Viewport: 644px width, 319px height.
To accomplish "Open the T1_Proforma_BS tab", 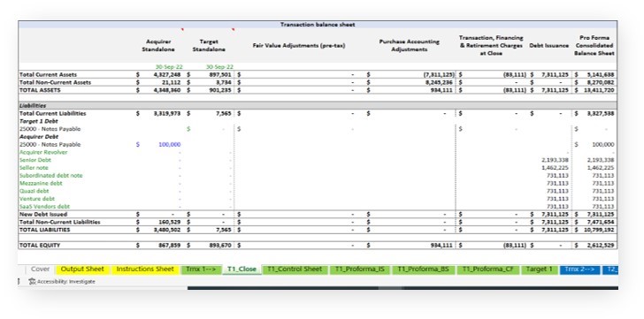I will coord(423,270).
